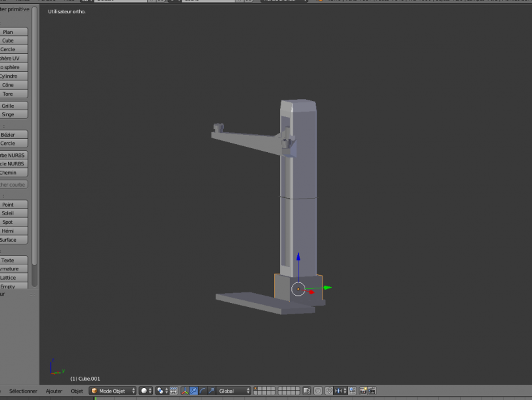Image resolution: width=532 pixels, height=400 pixels.
Task: Add a Singe mesh primitive
Action: click(9, 114)
